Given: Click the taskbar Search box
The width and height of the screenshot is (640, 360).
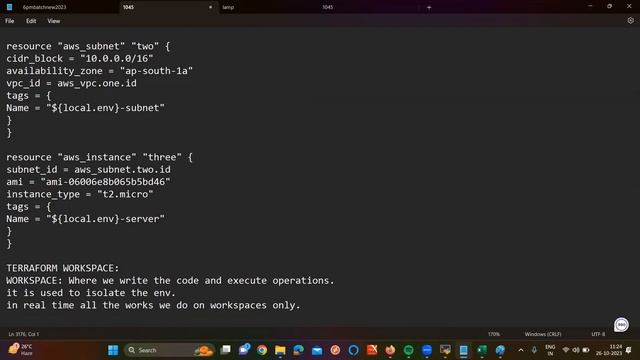Looking at the screenshot, I should 169,350.
